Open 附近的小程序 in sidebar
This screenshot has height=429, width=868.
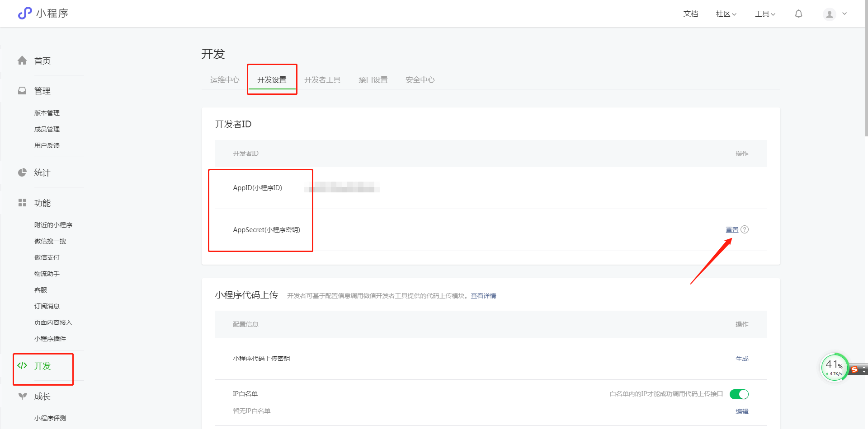pos(53,225)
